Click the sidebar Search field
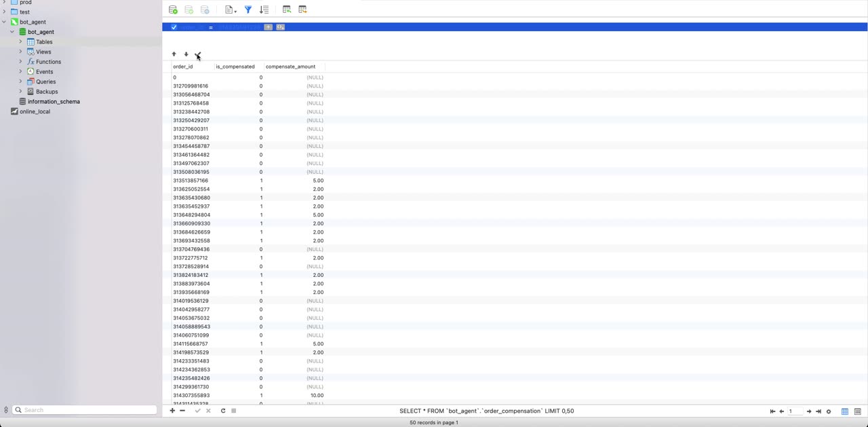 coord(85,410)
